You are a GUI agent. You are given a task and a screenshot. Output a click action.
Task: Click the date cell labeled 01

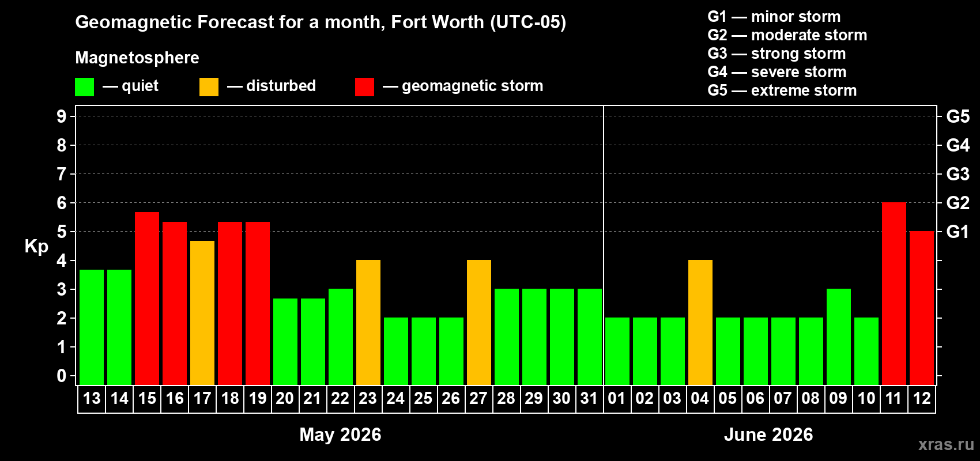[x=617, y=399]
